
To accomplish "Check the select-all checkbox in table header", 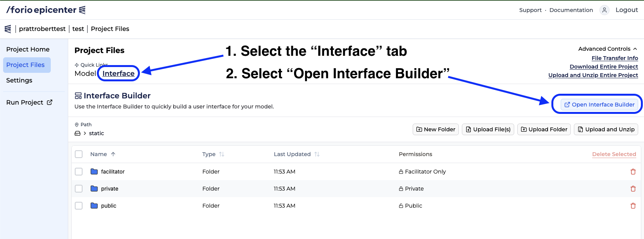I will coord(79,154).
